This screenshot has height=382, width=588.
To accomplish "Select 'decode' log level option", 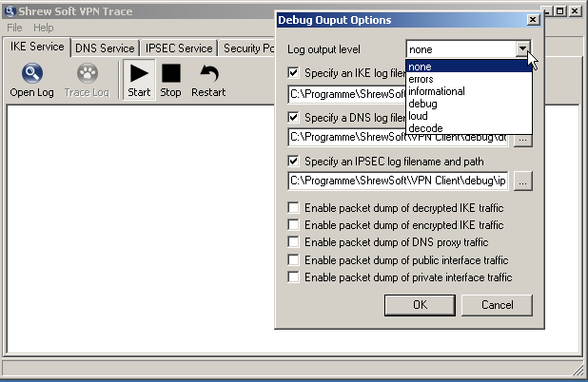I will [469, 128].
